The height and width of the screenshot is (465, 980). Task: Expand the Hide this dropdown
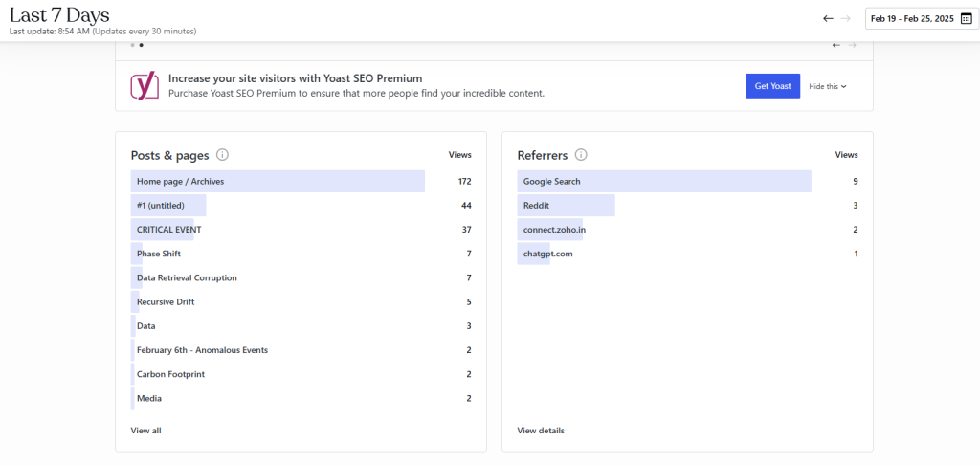point(828,86)
